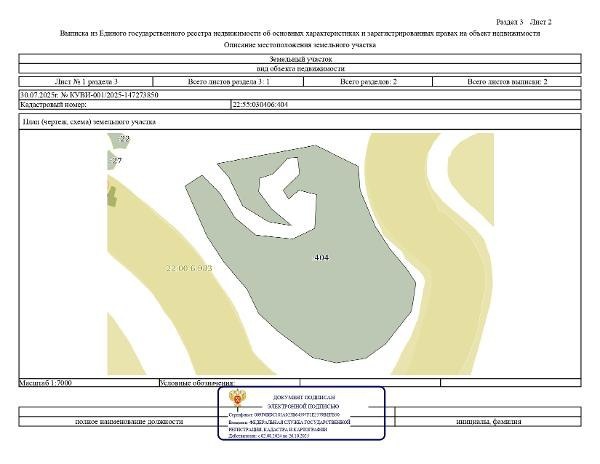Click "полное наименование должности" footer cell
Viewport: 600px width, 464px height.
(x=129, y=422)
